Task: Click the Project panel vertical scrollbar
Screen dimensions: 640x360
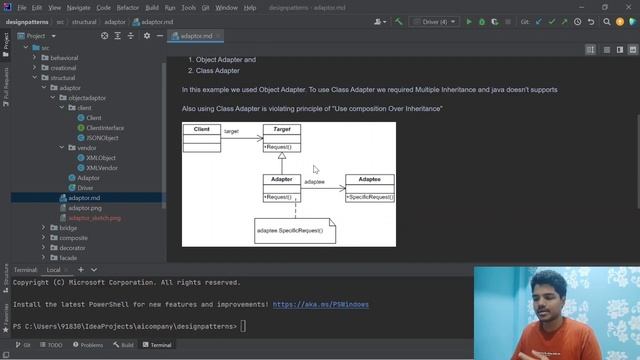Action: (164, 135)
